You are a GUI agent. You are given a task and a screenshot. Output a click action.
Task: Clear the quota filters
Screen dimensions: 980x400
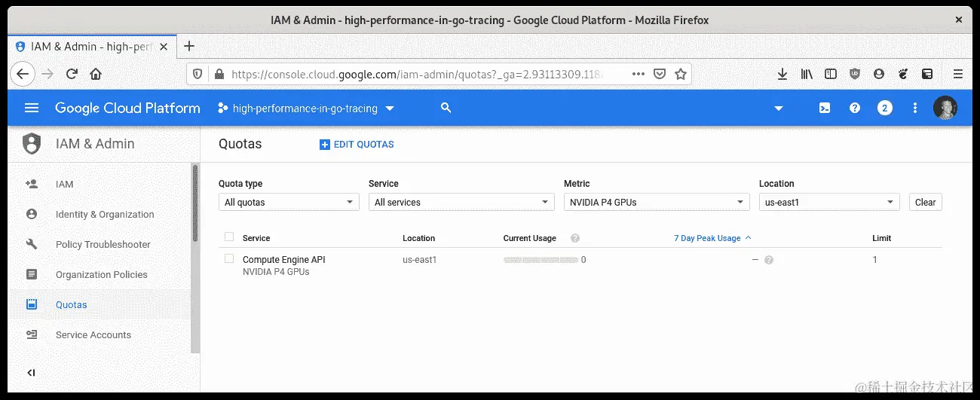(x=925, y=202)
